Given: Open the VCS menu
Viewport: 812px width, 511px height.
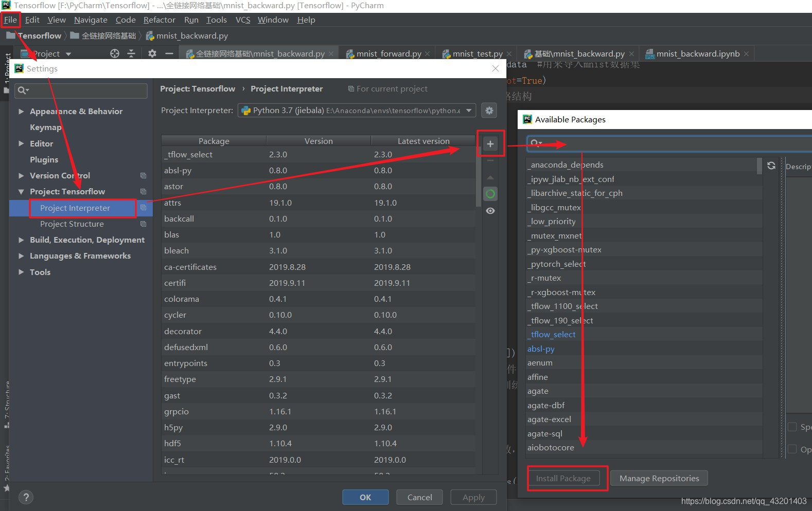Looking at the screenshot, I should [242, 20].
